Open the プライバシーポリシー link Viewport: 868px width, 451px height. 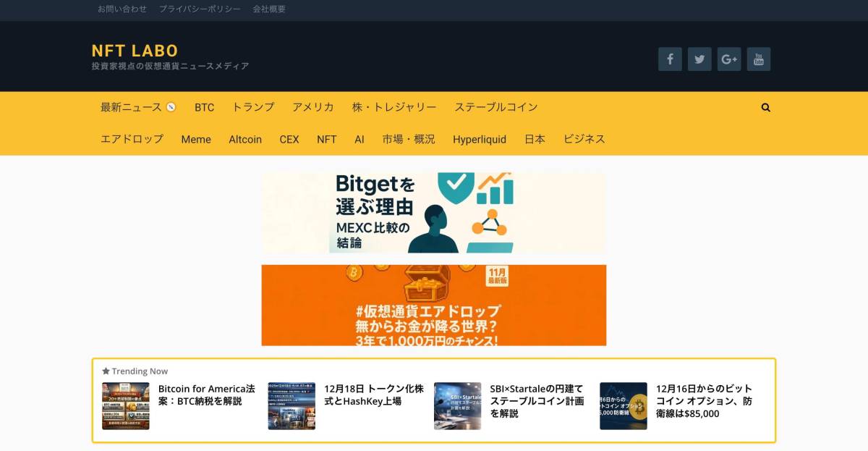click(200, 9)
